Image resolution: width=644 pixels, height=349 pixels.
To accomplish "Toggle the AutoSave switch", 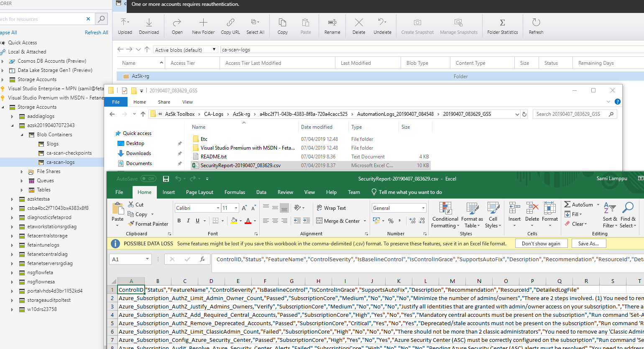I will (148, 179).
